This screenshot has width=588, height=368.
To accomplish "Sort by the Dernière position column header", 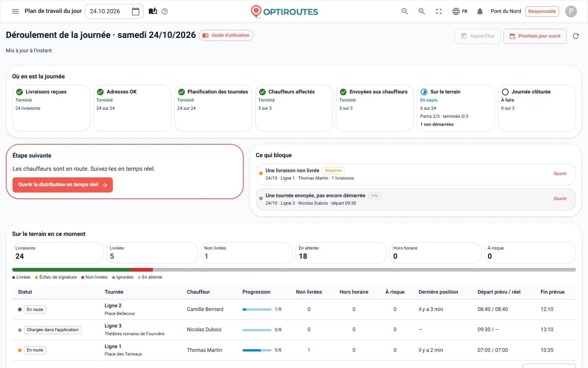I will (438, 292).
